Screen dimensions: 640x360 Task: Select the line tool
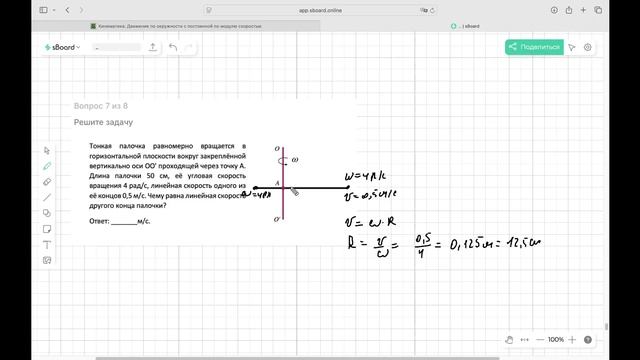tap(47, 198)
